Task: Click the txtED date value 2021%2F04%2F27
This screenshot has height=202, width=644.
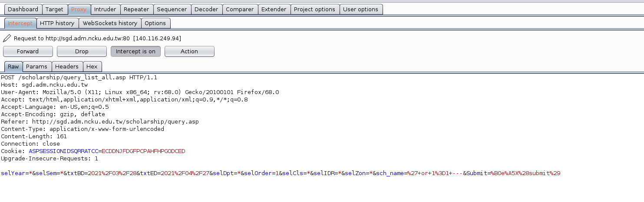Action: 185,173
